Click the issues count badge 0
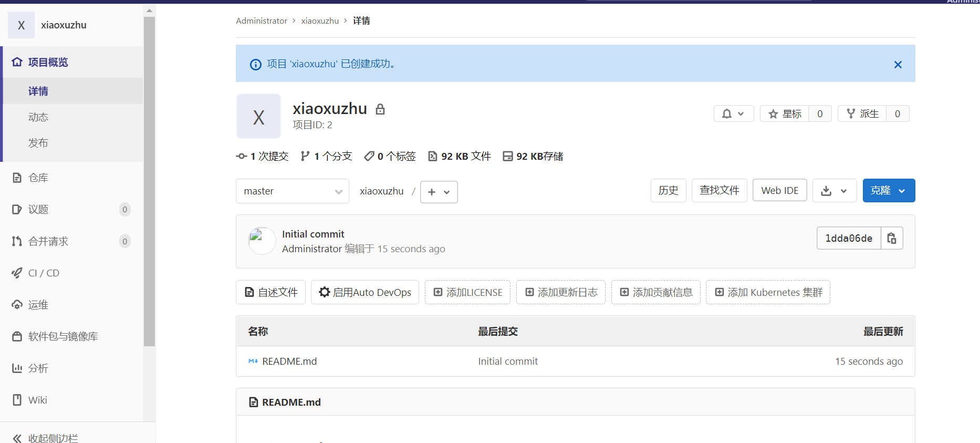The image size is (980, 443). [x=124, y=209]
